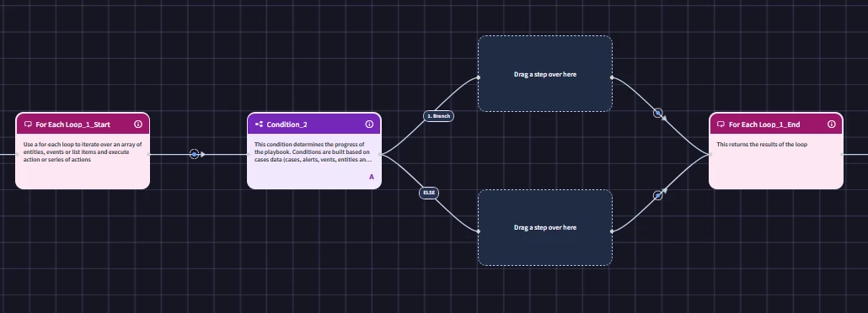Select upper 'Drag a step over here' placeholder
Screen dimensions: 868x313
click(x=545, y=74)
